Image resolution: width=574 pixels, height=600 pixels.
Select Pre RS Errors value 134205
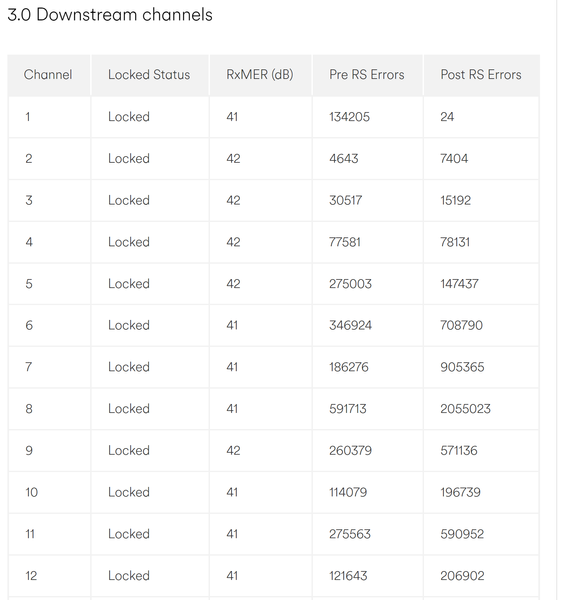coord(349,117)
